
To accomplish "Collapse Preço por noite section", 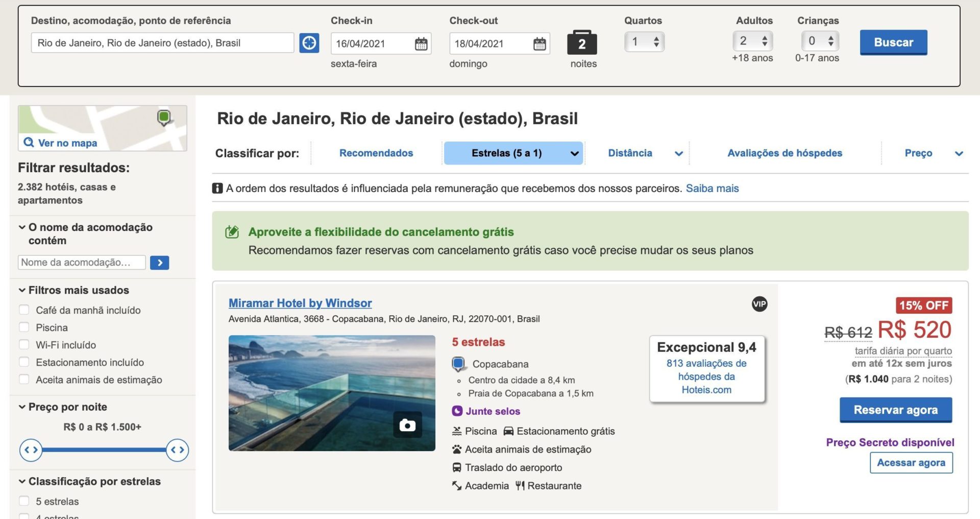I will pyautogui.click(x=63, y=407).
